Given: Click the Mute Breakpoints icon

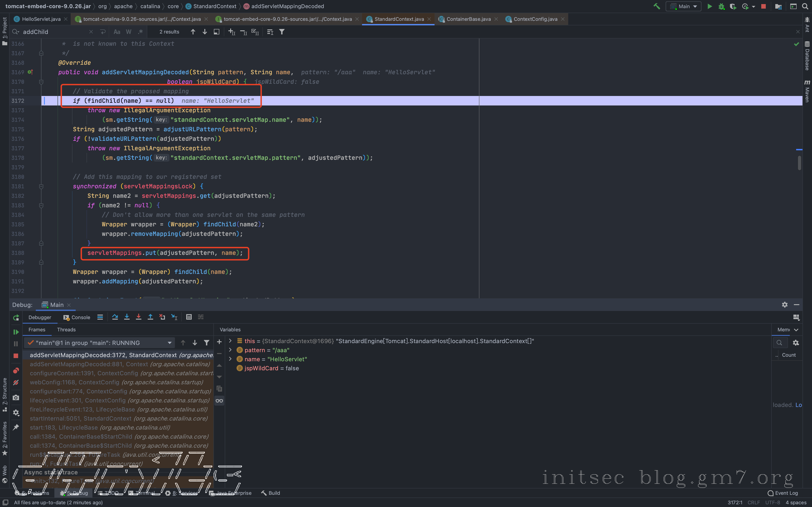Looking at the screenshot, I should coord(16,383).
